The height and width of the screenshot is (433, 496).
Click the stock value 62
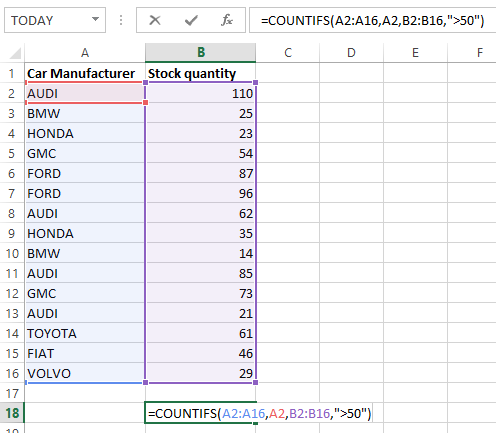pos(201,213)
